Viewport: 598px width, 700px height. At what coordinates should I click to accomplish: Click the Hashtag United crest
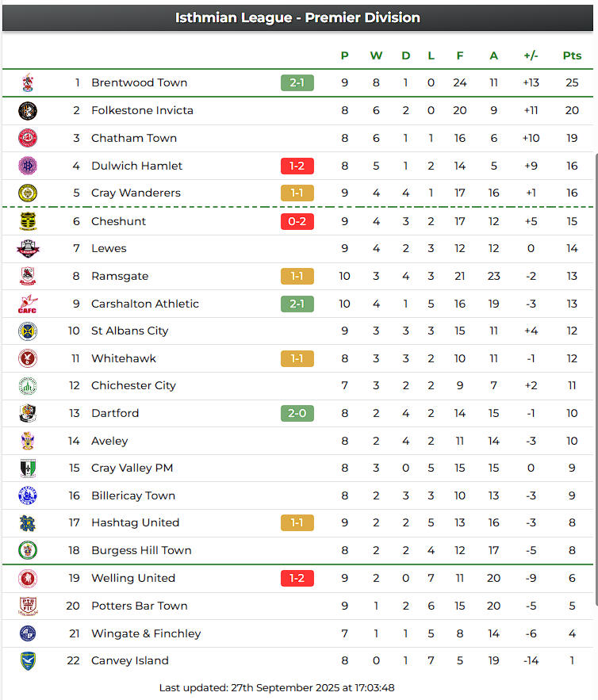pyautogui.click(x=28, y=523)
